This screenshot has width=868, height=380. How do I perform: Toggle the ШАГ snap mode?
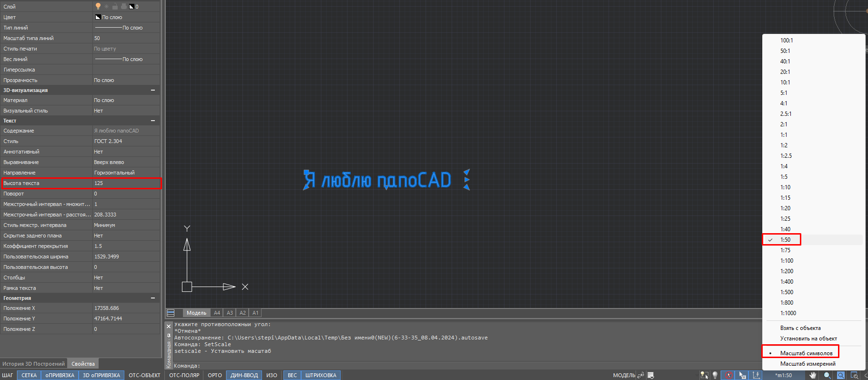tap(8, 375)
